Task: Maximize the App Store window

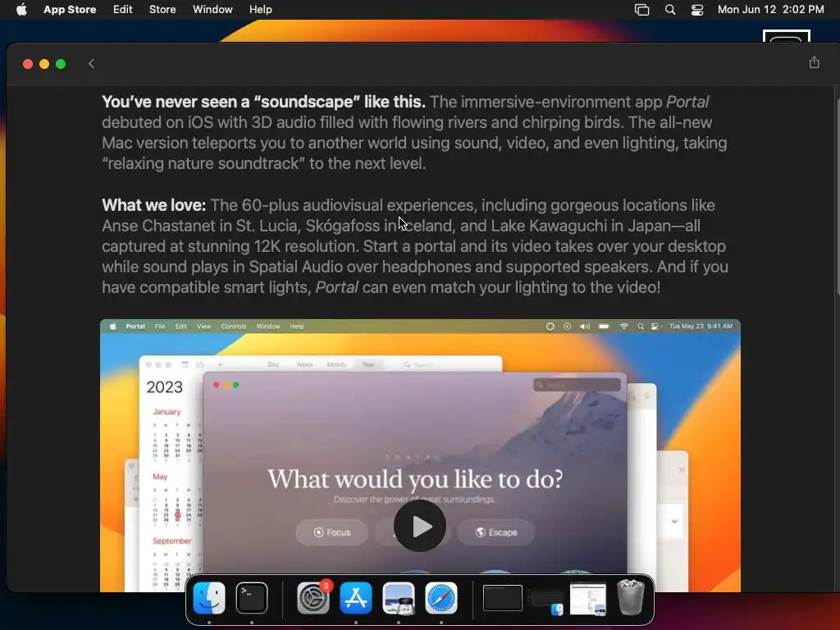Action: coord(61,64)
